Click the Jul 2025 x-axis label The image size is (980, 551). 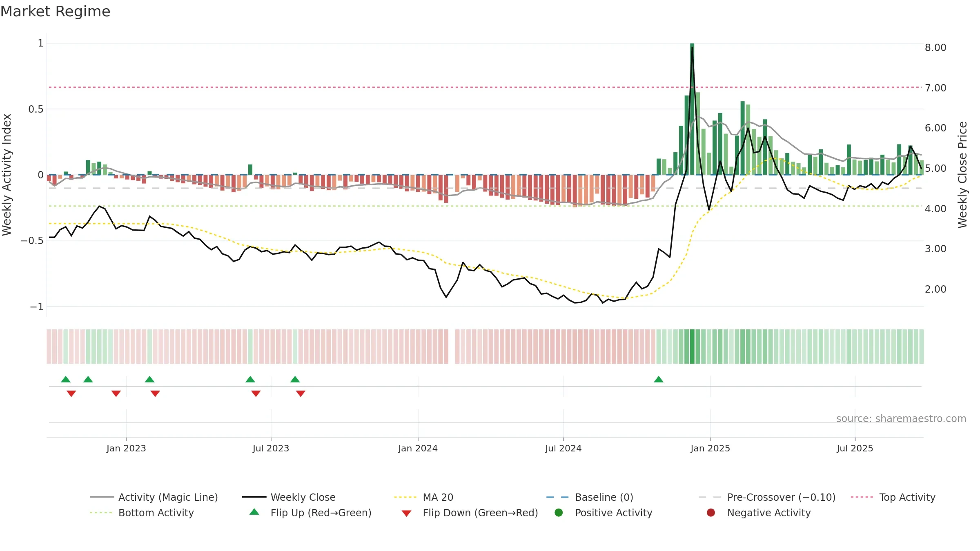855,448
